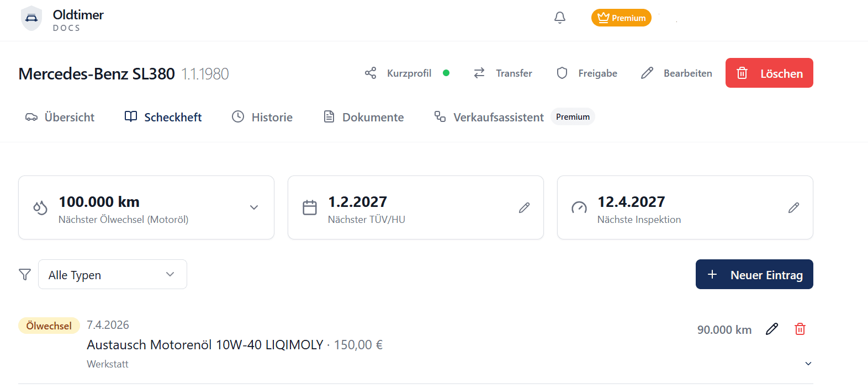This screenshot has height=389, width=868.
Task: Open the Alle Typen filter dropdown
Action: (x=113, y=274)
